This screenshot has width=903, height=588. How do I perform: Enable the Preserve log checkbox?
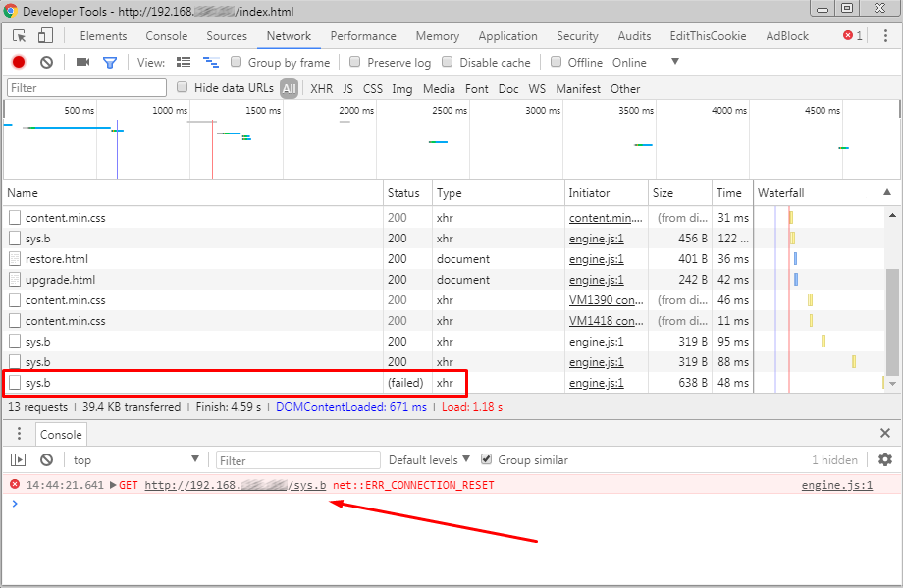click(x=354, y=62)
